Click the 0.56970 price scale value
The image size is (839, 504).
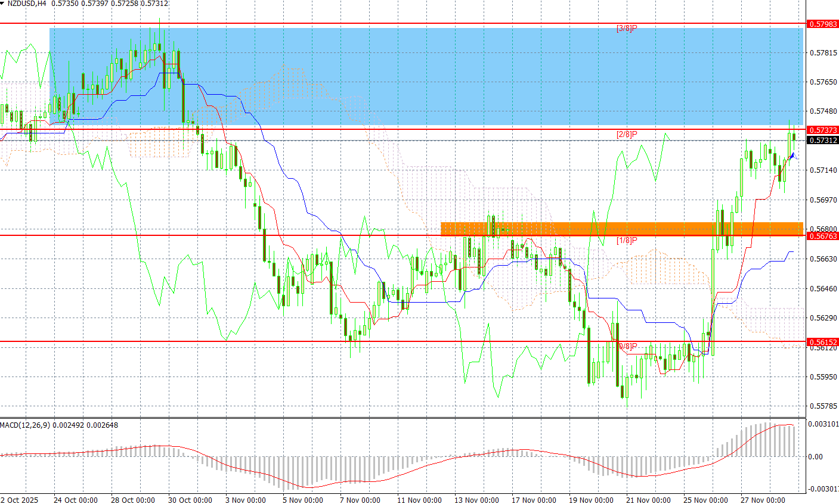[x=823, y=200]
